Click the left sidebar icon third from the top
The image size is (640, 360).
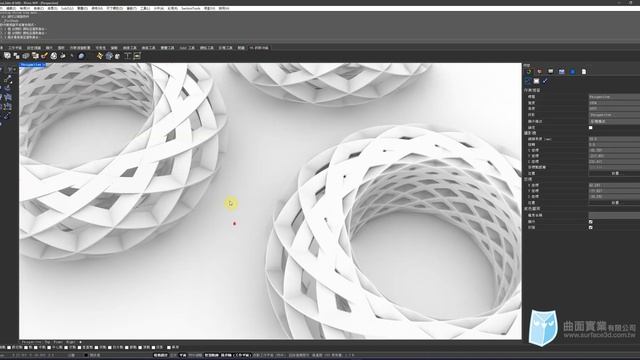coord(7,88)
